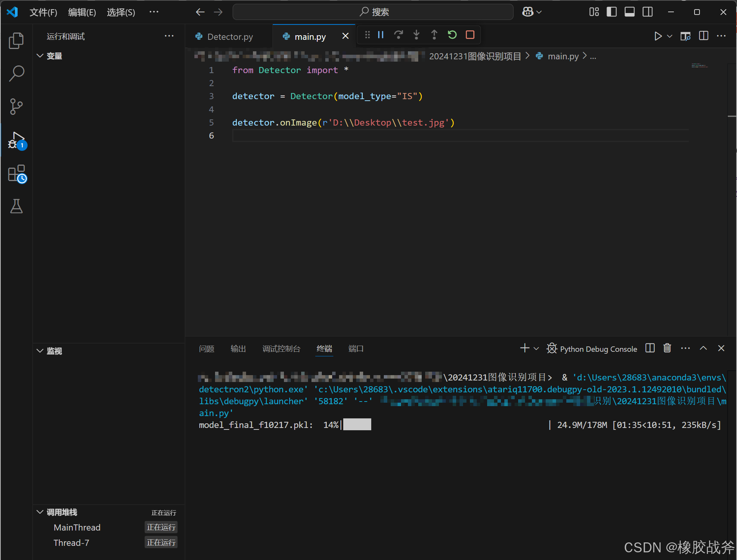The width and height of the screenshot is (737, 560).
Task: Switch to the 调试控制台 panel tab
Action: 281,349
